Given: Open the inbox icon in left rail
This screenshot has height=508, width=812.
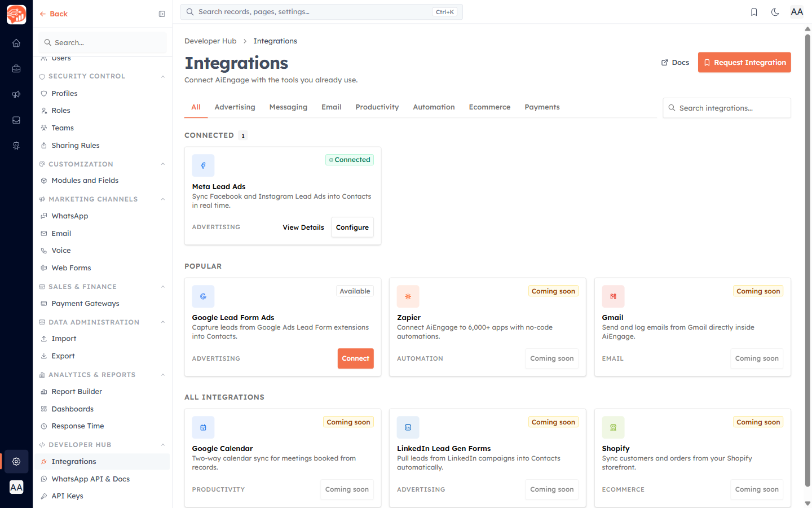Looking at the screenshot, I should [16, 120].
